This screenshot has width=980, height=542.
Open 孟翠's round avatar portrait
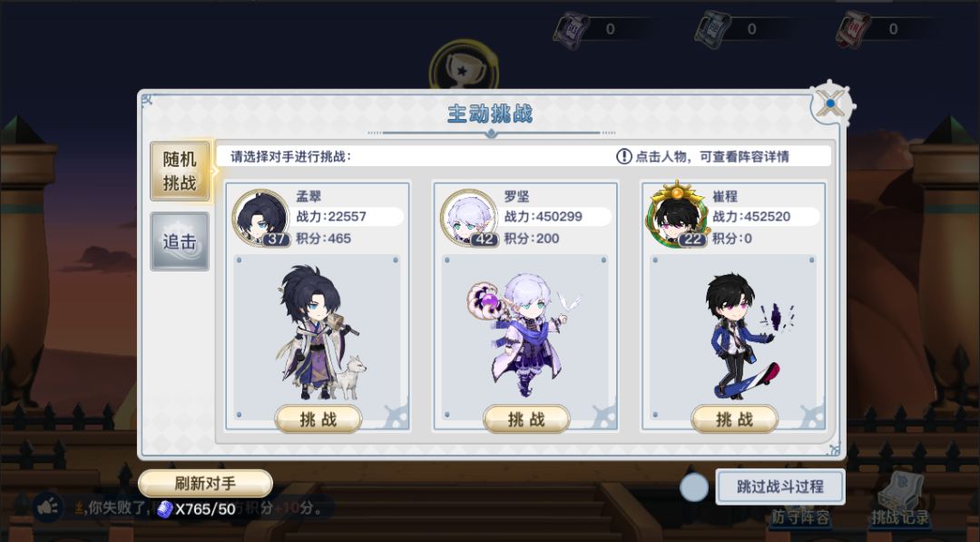click(x=260, y=218)
